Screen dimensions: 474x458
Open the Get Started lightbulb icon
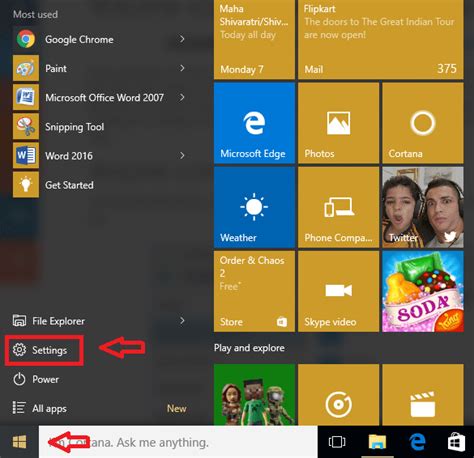tap(26, 185)
